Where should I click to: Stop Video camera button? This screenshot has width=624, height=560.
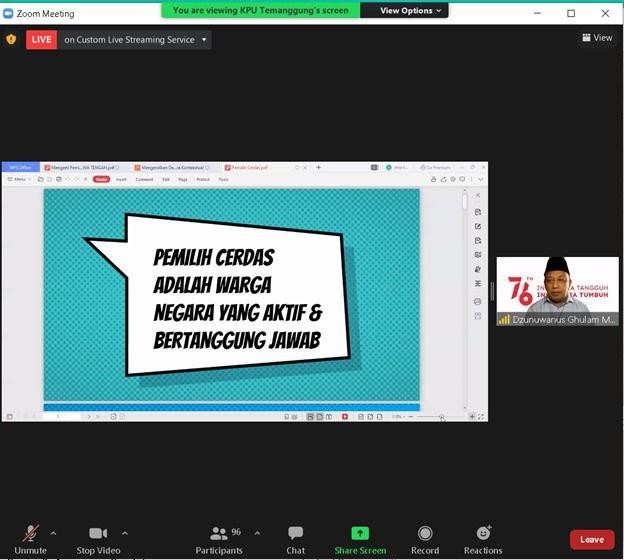coord(98,538)
